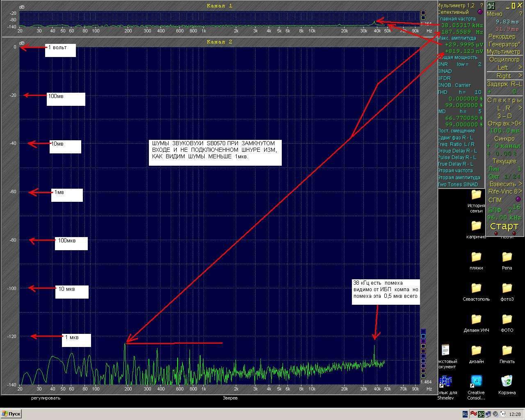The height and width of the screenshot is (420, 525).
Task: Toggle the purple СПМ indicator
Action: (518, 200)
